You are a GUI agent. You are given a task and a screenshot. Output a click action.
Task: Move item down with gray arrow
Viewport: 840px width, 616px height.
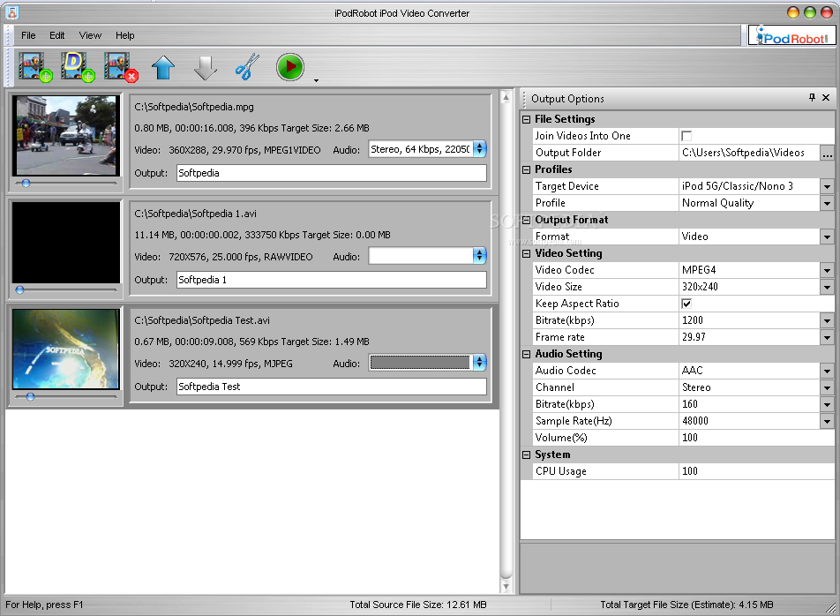[206, 67]
